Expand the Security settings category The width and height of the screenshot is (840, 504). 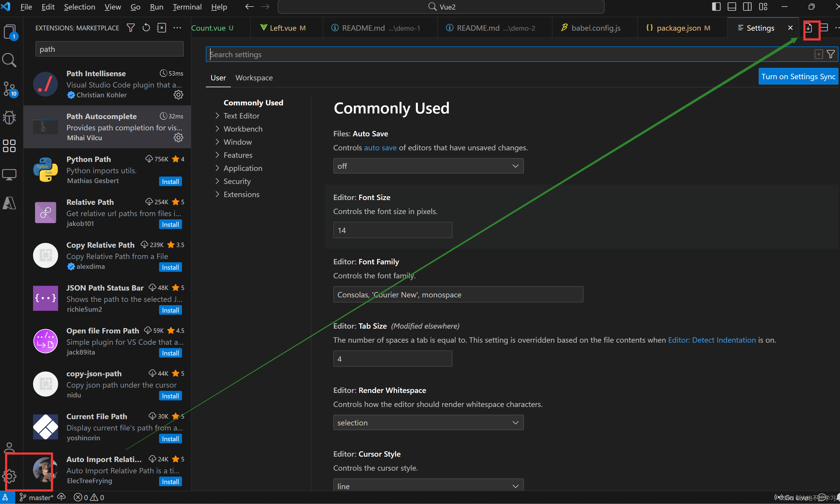[237, 181]
